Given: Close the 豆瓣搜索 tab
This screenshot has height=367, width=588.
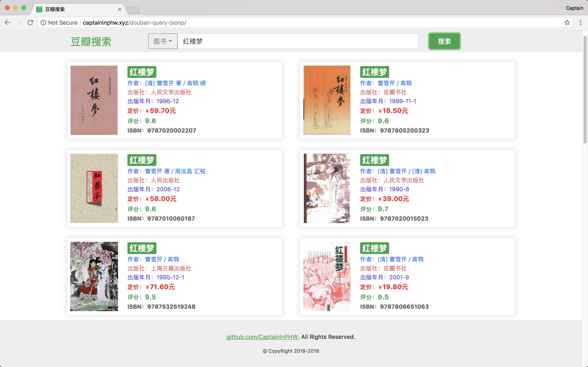Looking at the screenshot, I should click(x=120, y=9).
